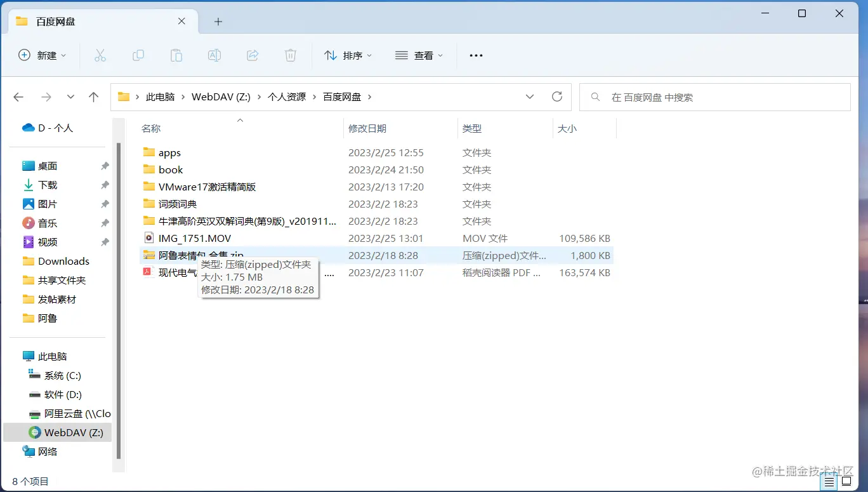This screenshot has width=868, height=492.
Task: Open a new tab with plus icon
Action: coord(218,22)
